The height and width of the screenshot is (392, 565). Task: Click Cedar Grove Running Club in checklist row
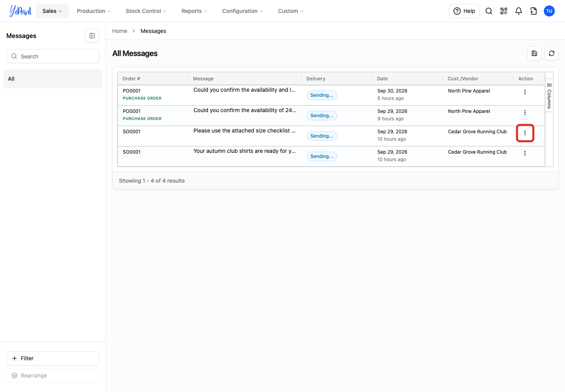(x=478, y=132)
